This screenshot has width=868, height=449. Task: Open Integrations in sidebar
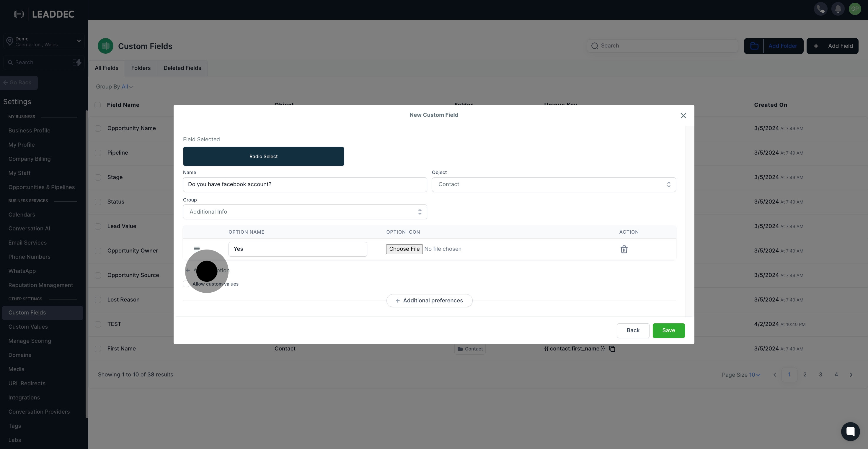coord(24,397)
